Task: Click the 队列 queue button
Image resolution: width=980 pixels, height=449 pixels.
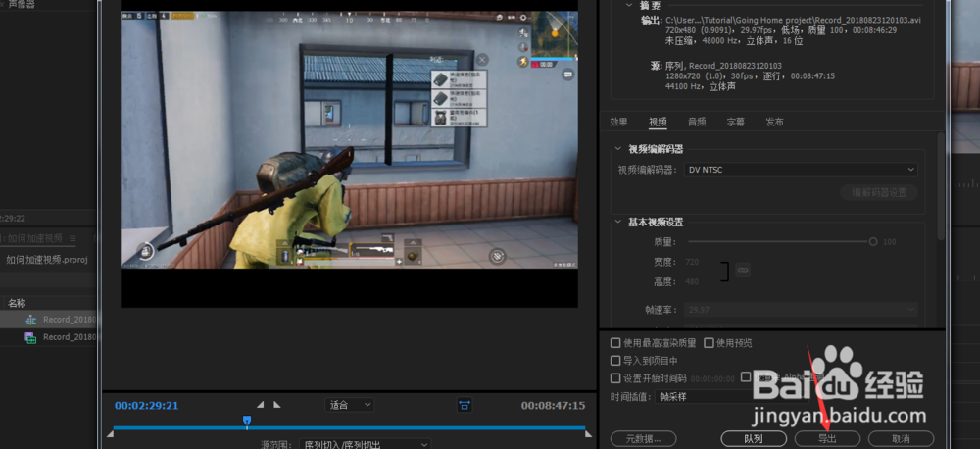Action: pyautogui.click(x=754, y=438)
